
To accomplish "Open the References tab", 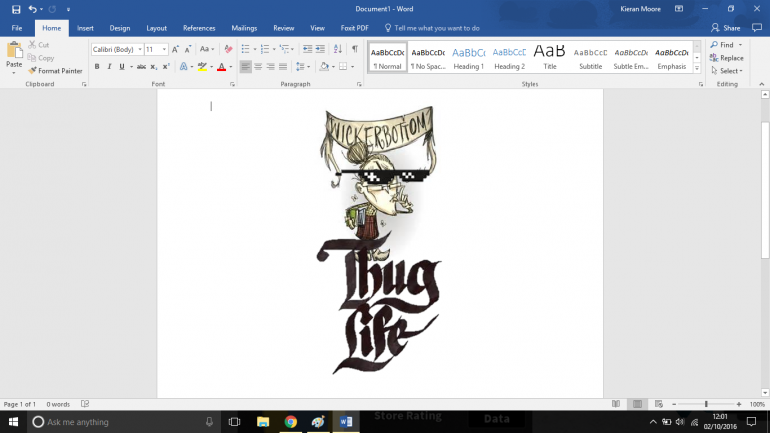I will pyautogui.click(x=199, y=28).
